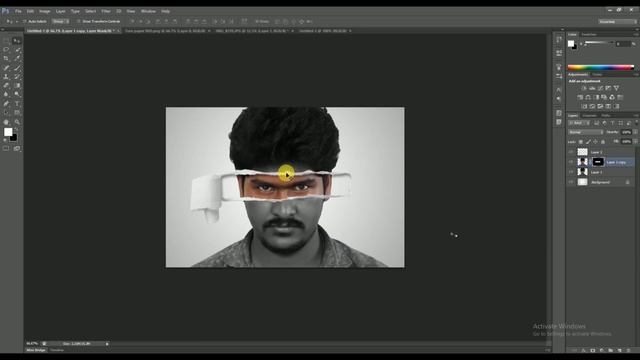The height and width of the screenshot is (360, 640).
Task: Select the Lasso tool
Action: coord(6,50)
